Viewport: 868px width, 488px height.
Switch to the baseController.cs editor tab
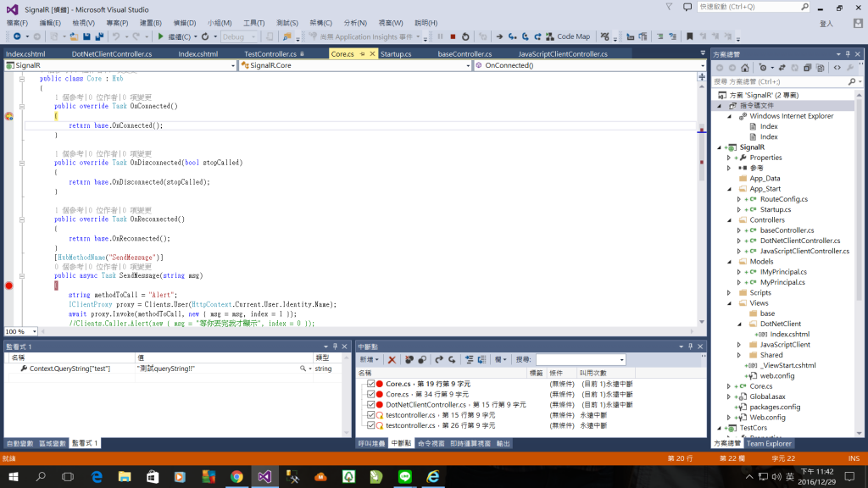pos(465,53)
